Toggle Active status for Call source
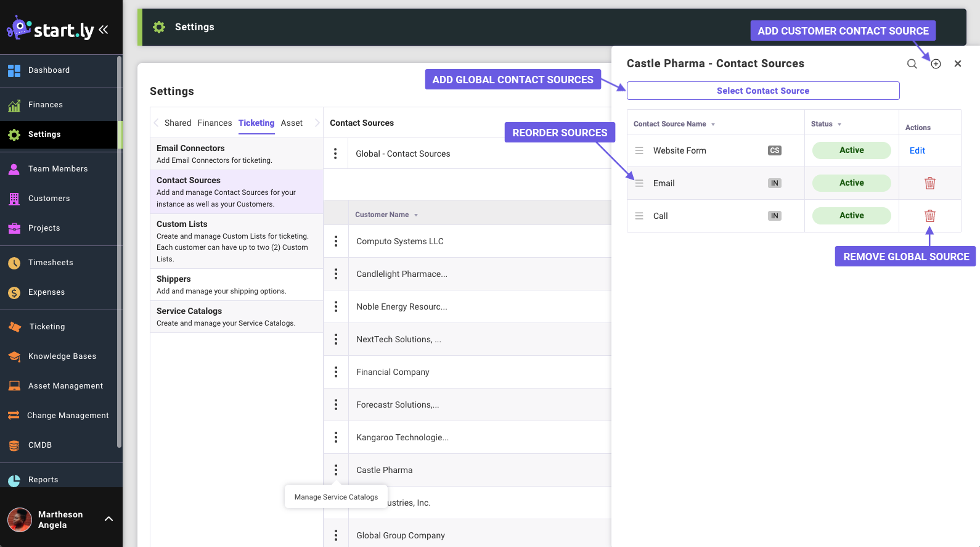This screenshot has height=547, width=980. coord(851,216)
